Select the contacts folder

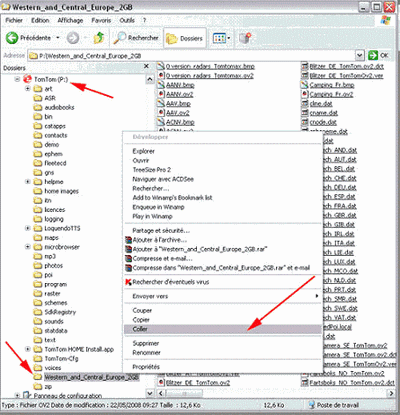pyautogui.click(x=56, y=135)
